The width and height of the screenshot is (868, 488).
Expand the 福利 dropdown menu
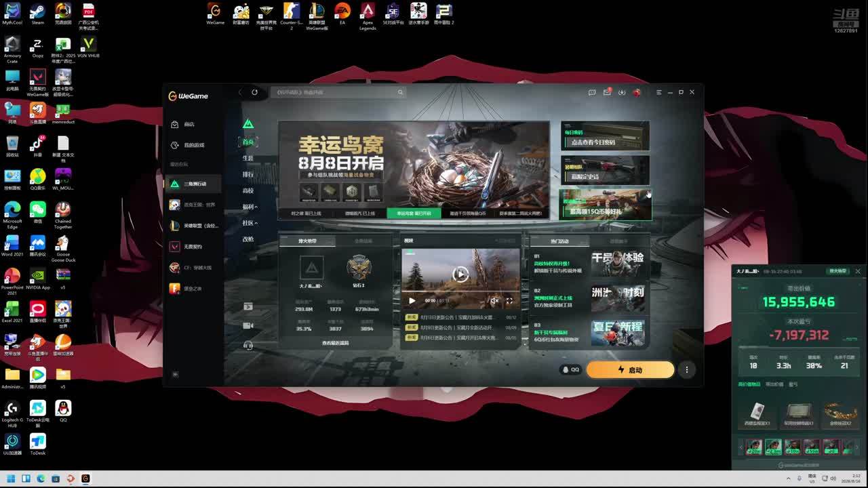pos(250,207)
